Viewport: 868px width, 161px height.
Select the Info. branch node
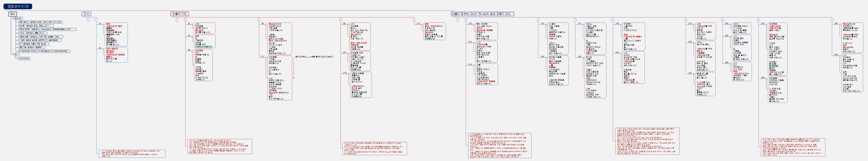[x=13, y=14]
